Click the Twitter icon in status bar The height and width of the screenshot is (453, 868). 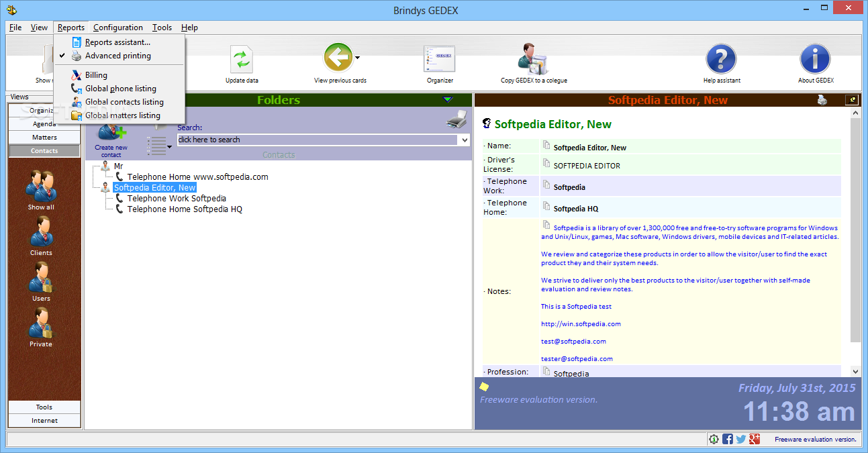click(741, 439)
